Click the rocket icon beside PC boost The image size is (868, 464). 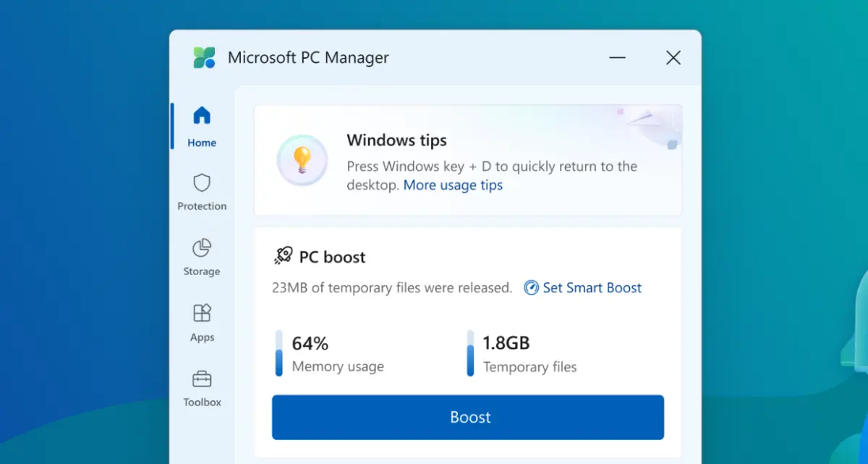click(x=283, y=256)
